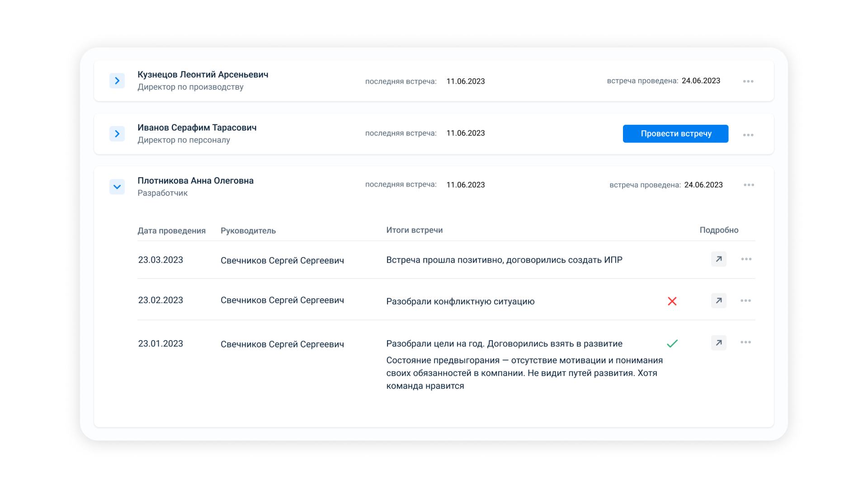This screenshot has width=868, height=488.
Task: Open three-dot menu for Иванов Серафим Тарасович
Action: [x=748, y=135]
